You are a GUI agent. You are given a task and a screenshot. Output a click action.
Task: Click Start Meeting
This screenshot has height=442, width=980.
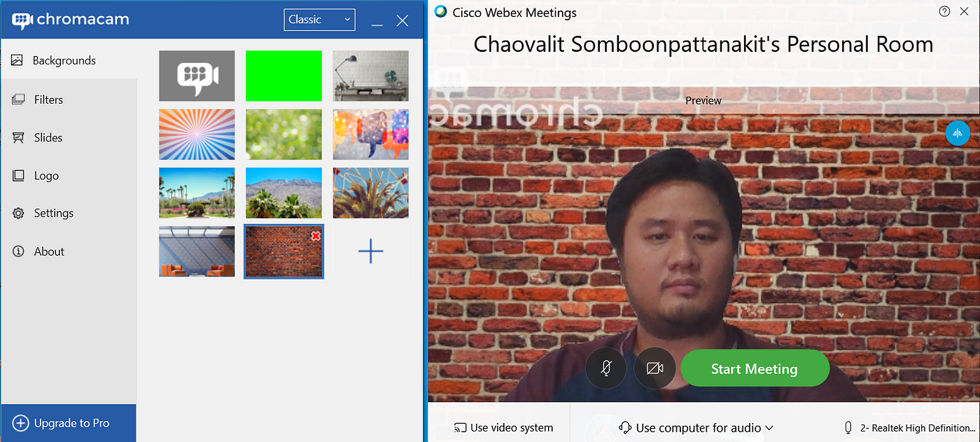(755, 368)
